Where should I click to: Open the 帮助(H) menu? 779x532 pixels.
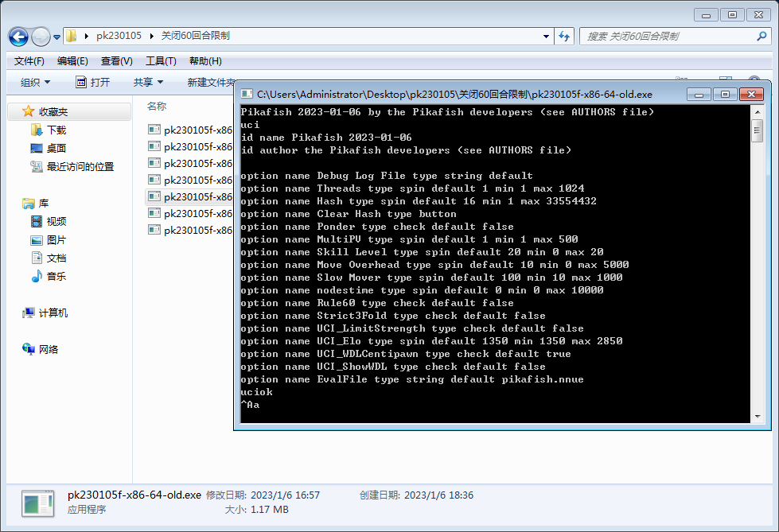pos(205,61)
